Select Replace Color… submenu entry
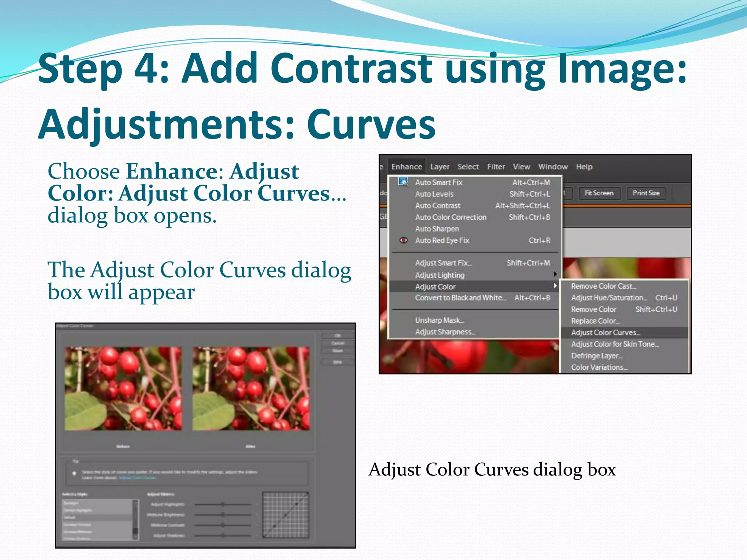The width and height of the screenshot is (747, 560). coord(624,321)
